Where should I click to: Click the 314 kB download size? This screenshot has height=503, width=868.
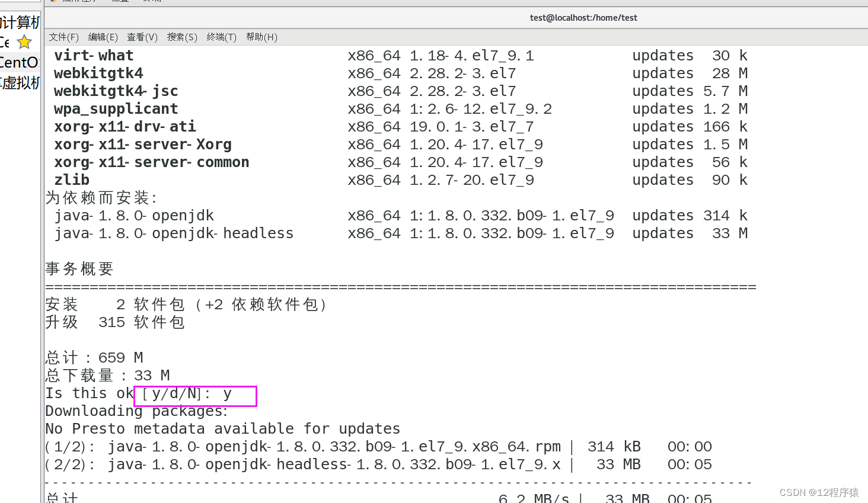click(x=614, y=447)
